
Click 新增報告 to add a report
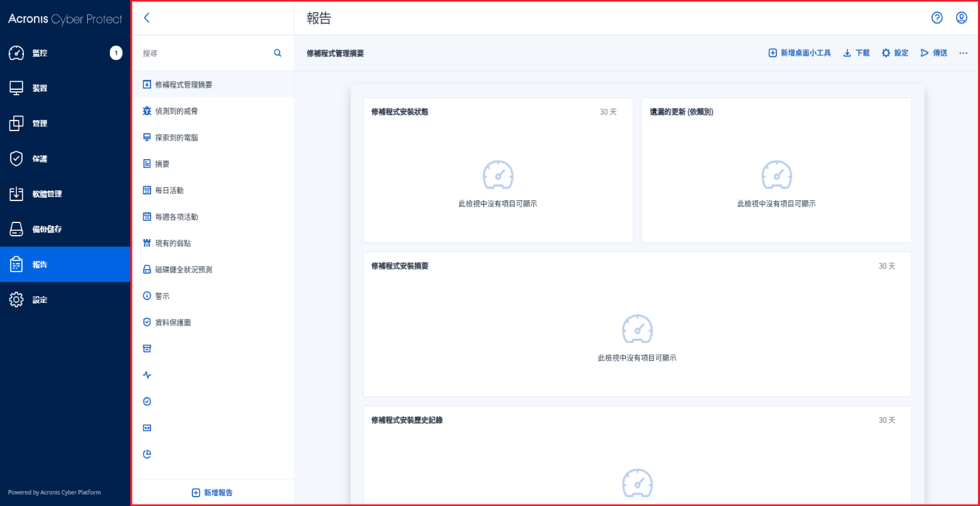coord(212,493)
